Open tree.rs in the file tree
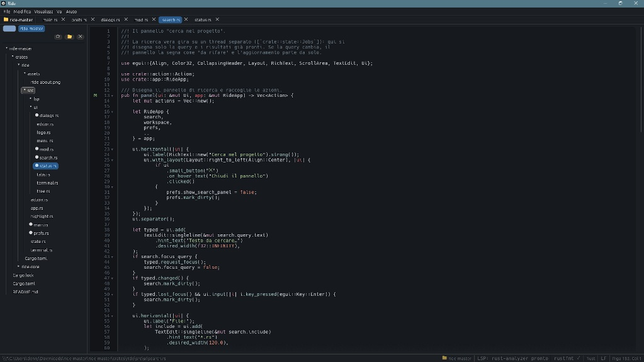Screen dimensions: 644x362 pos(43,191)
